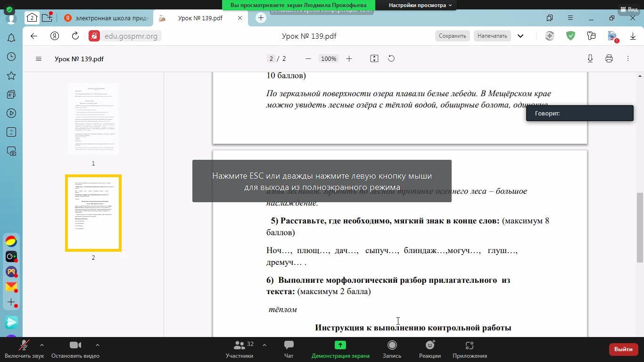
Task: Select the page 1 thumbnail
Action: pyautogui.click(x=93, y=119)
